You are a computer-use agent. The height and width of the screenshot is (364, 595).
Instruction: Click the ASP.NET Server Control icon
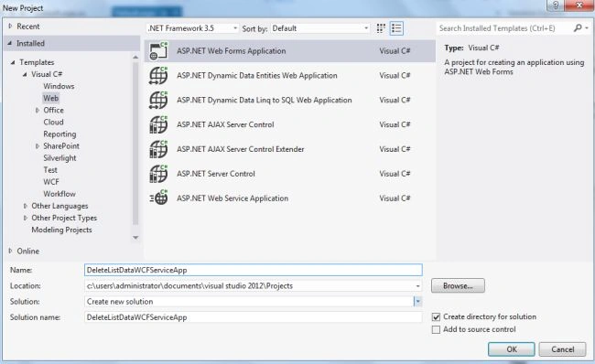point(158,174)
